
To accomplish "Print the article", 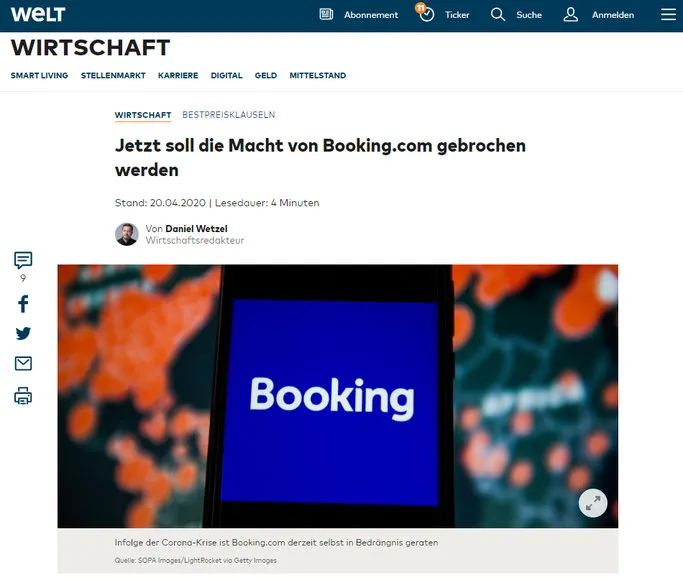I will point(23,396).
